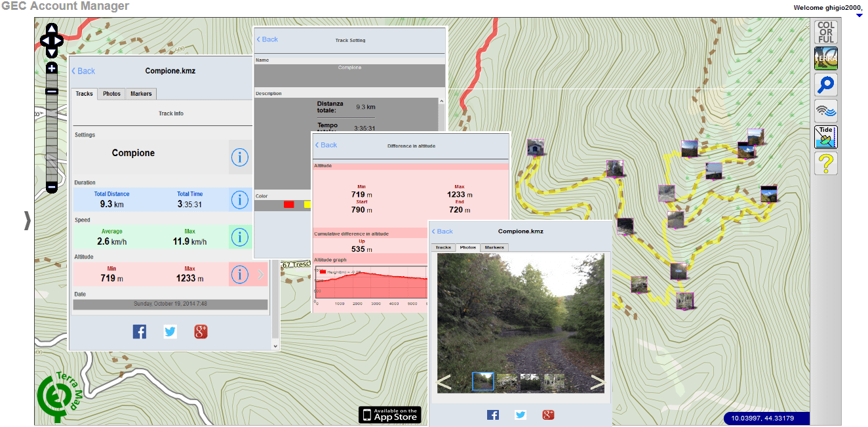
Task: Switch to the Markers tab in Track Info panel
Action: coord(141,94)
